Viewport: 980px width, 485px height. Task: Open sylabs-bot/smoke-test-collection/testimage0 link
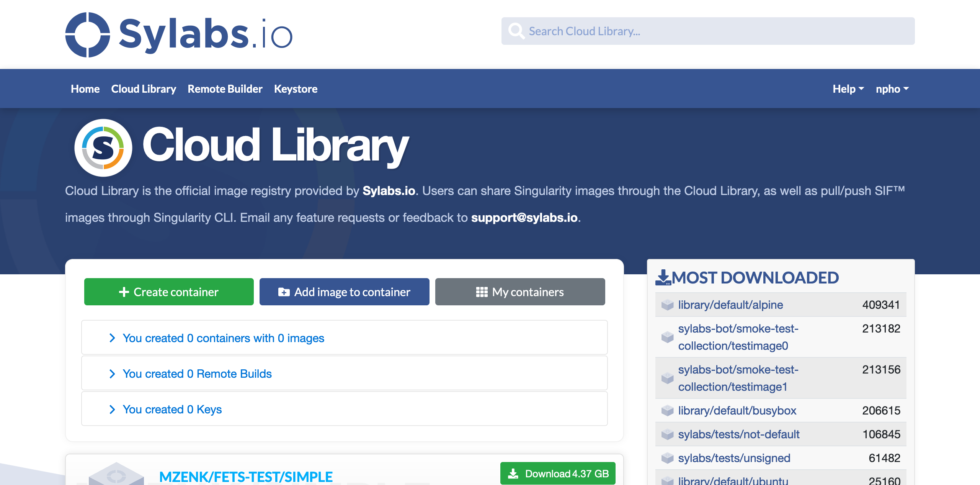[738, 337]
